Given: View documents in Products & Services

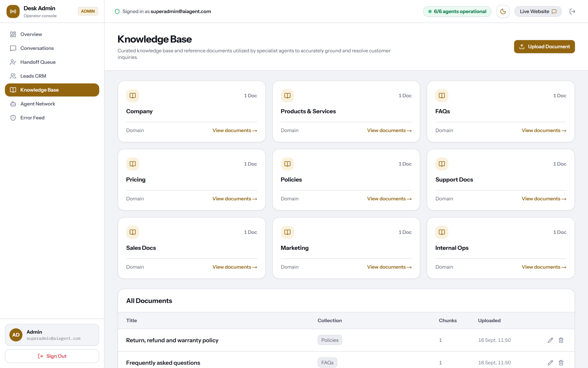Looking at the screenshot, I should tap(389, 130).
